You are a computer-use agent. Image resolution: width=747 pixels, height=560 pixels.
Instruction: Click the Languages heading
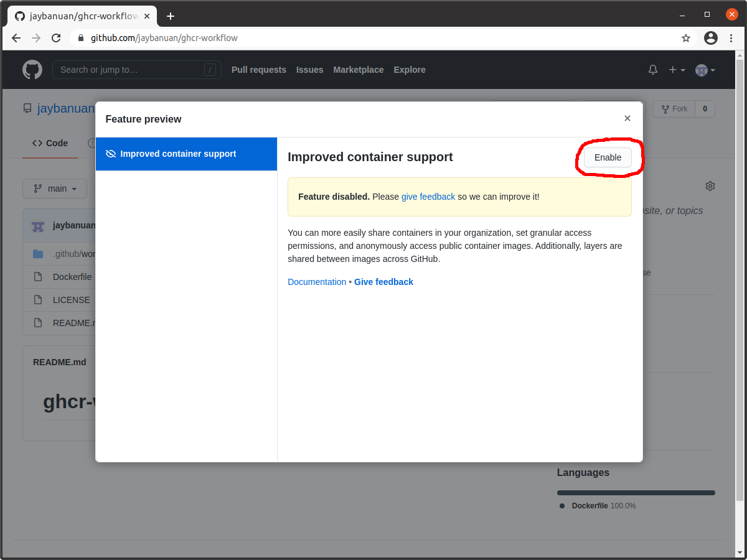pyautogui.click(x=583, y=472)
